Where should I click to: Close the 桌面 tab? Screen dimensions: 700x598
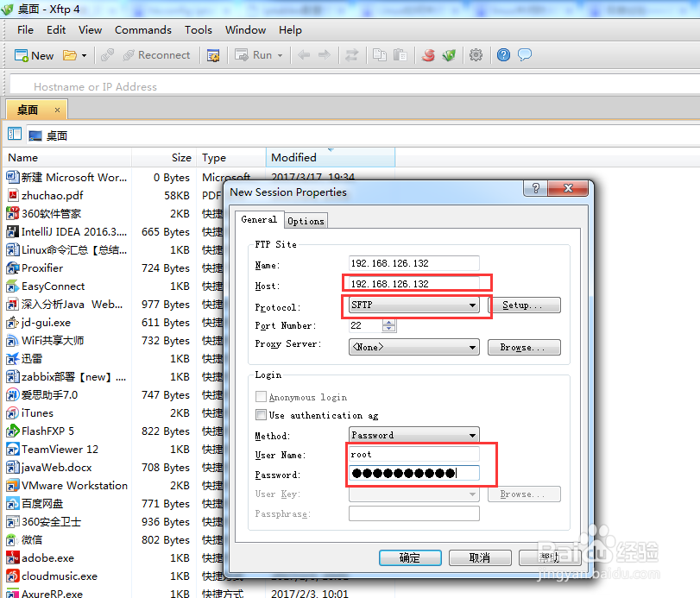57,110
